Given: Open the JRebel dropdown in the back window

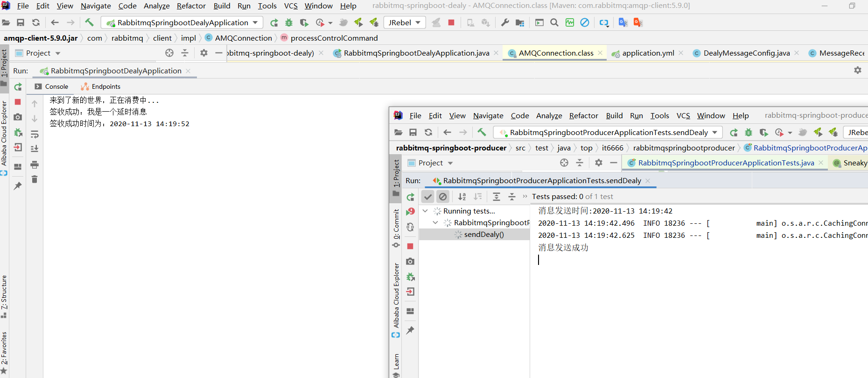Looking at the screenshot, I should pyautogui.click(x=405, y=22).
